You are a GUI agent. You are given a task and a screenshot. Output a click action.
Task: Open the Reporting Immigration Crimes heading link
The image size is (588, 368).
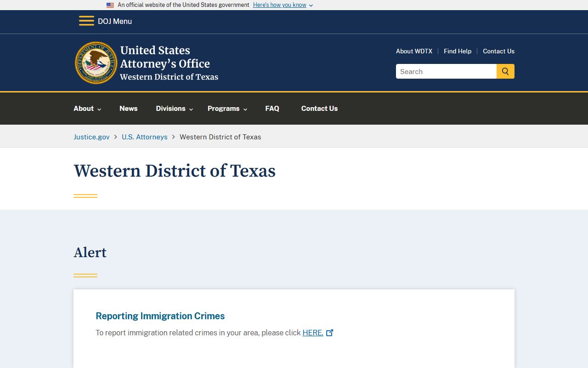(x=160, y=316)
